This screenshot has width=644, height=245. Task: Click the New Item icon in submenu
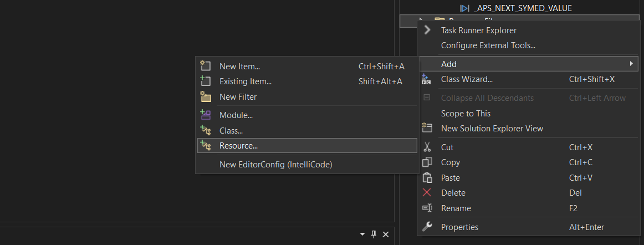pos(206,67)
